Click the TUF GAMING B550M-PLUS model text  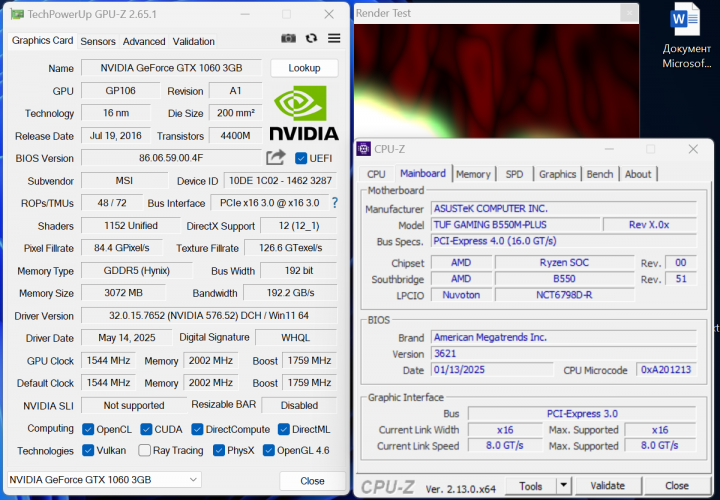tap(490, 225)
